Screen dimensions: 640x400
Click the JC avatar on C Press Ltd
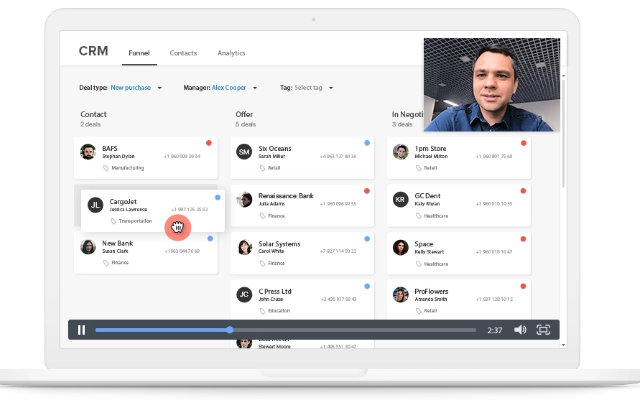pyautogui.click(x=244, y=294)
